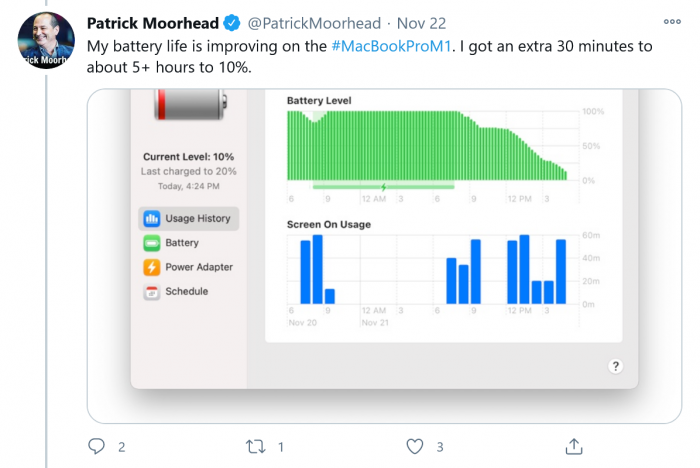Click the retweet arrows icon
The height and width of the screenshot is (468, 700).
tap(258, 446)
